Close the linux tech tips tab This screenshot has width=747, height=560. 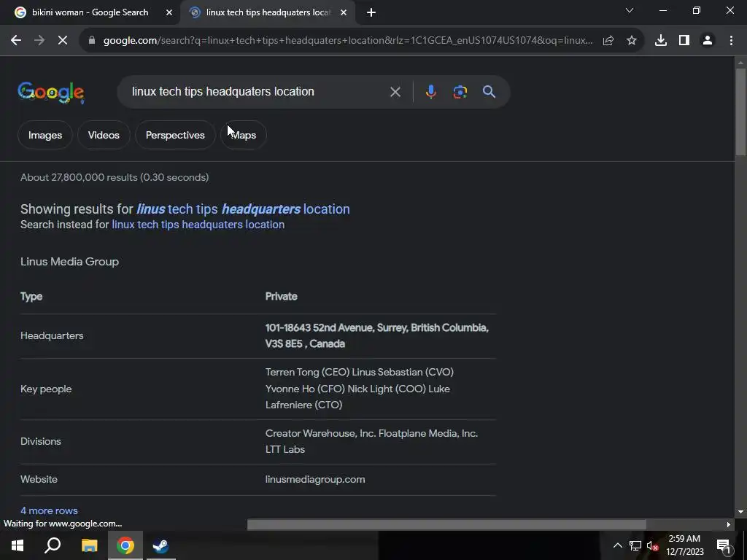[344, 12]
